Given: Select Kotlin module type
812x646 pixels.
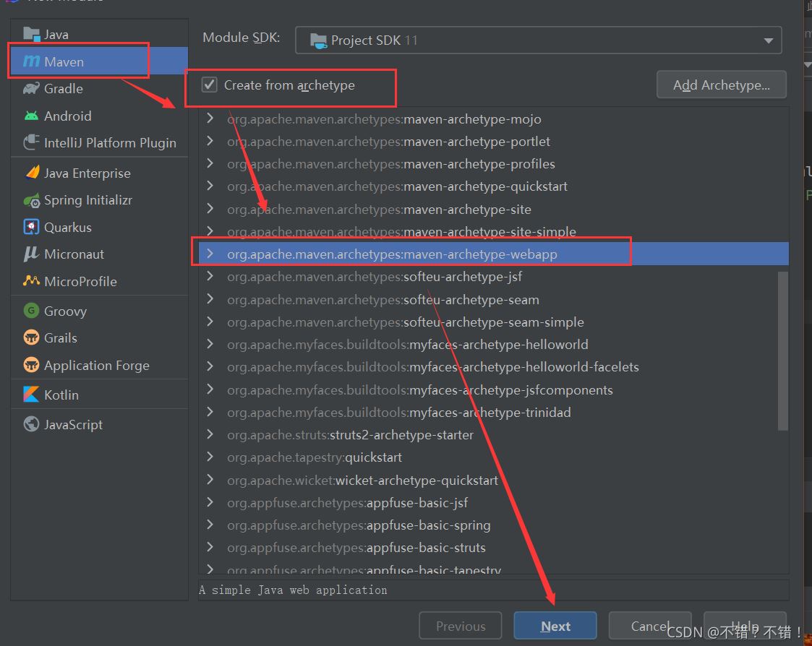Looking at the screenshot, I should (99, 395).
